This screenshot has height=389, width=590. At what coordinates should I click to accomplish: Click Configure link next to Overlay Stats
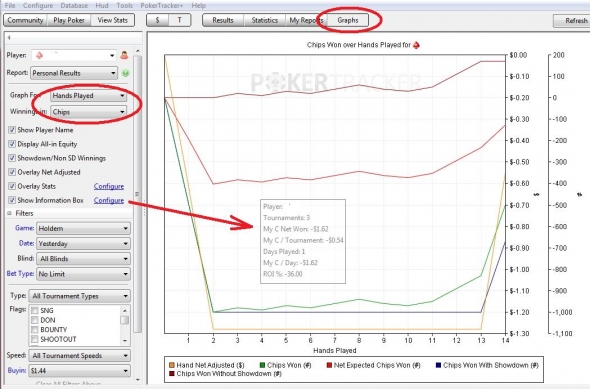(x=109, y=186)
